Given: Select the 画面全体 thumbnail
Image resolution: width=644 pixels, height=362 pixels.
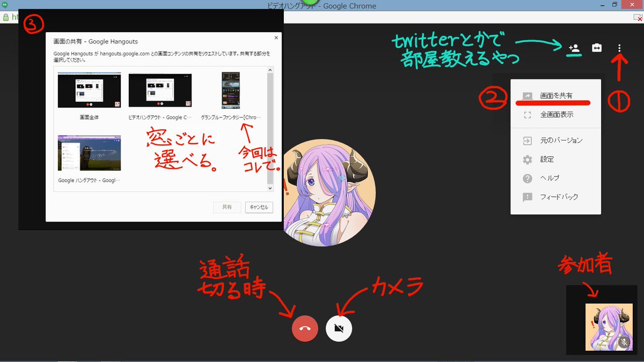Looking at the screenshot, I should tap(89, 90).
